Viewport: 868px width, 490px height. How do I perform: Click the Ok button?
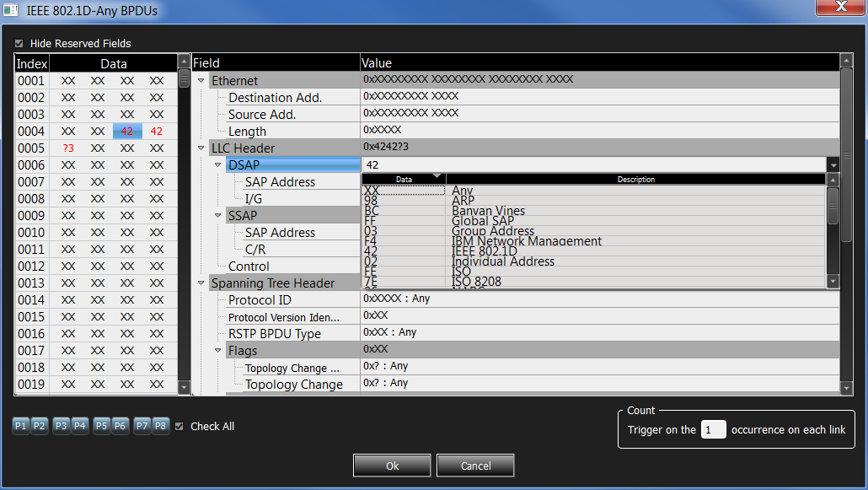(x=392, y=466)
